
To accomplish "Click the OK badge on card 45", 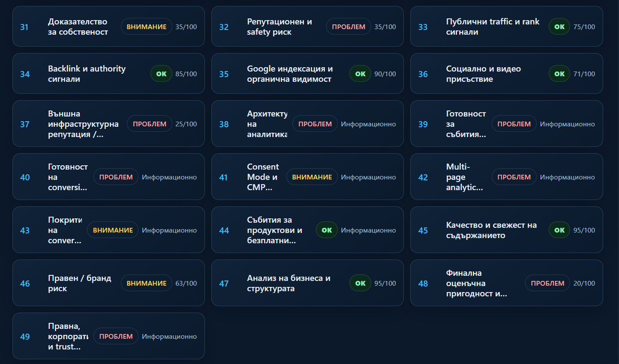I will pos(559,230).
